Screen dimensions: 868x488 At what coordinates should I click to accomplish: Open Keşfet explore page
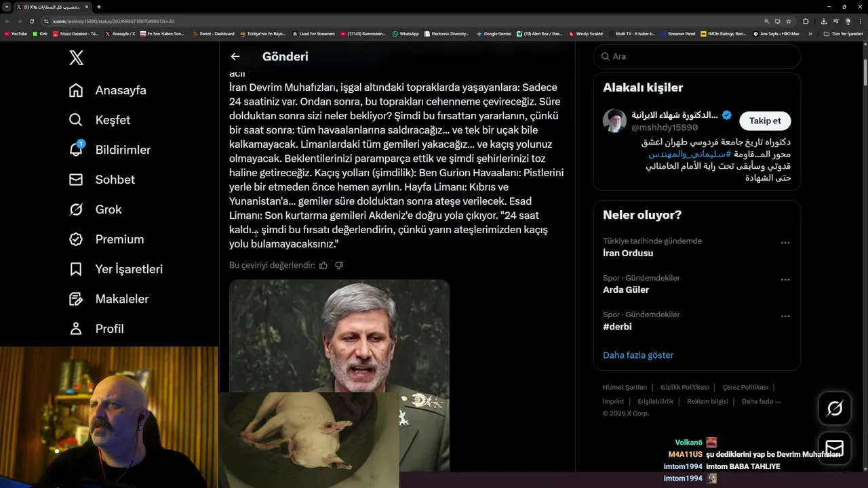[x=100, y=120]
